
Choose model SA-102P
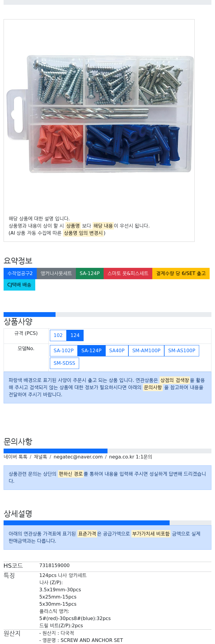pos(64,350)
